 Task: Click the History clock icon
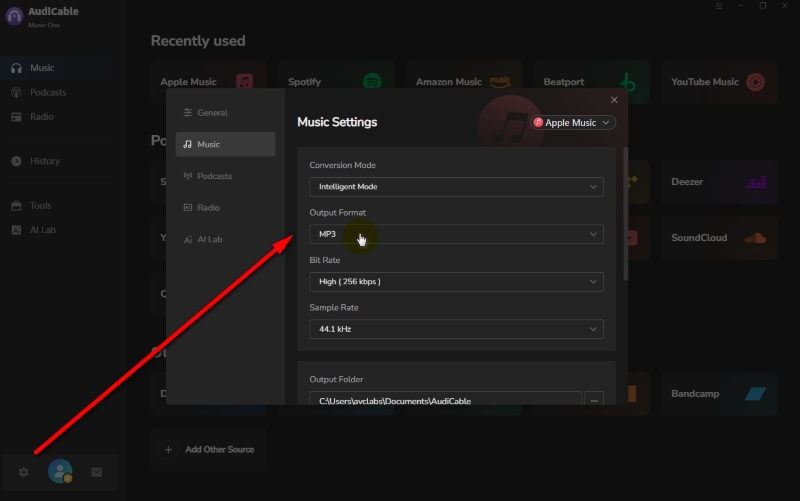click(x=16, y=161)
